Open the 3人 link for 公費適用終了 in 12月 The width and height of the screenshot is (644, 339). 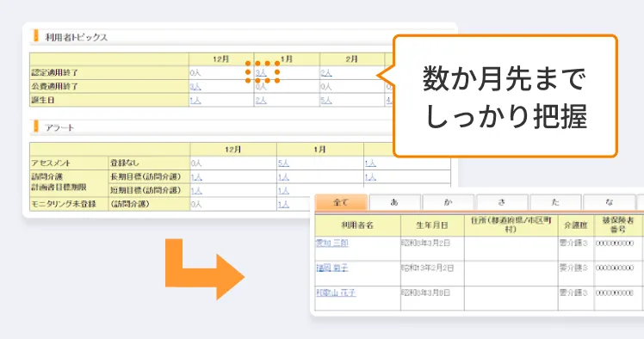click(195, 87)
